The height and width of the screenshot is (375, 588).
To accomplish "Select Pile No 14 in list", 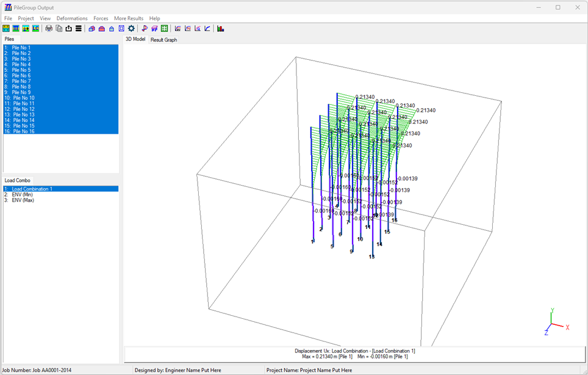I will (61, 120).
